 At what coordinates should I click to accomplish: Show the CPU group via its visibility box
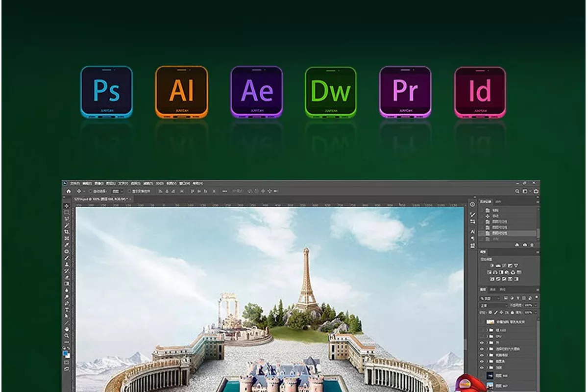(x=482, y=336)
